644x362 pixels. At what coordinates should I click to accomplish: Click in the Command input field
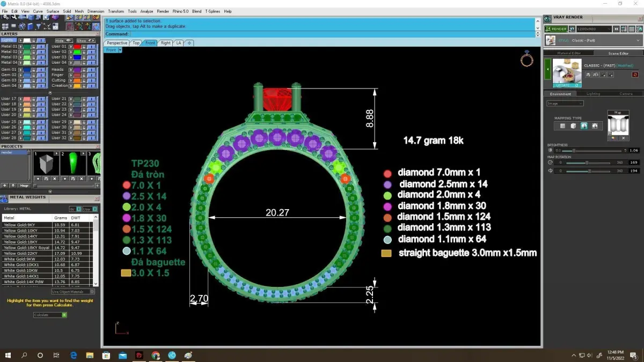(x=332, y=34)
